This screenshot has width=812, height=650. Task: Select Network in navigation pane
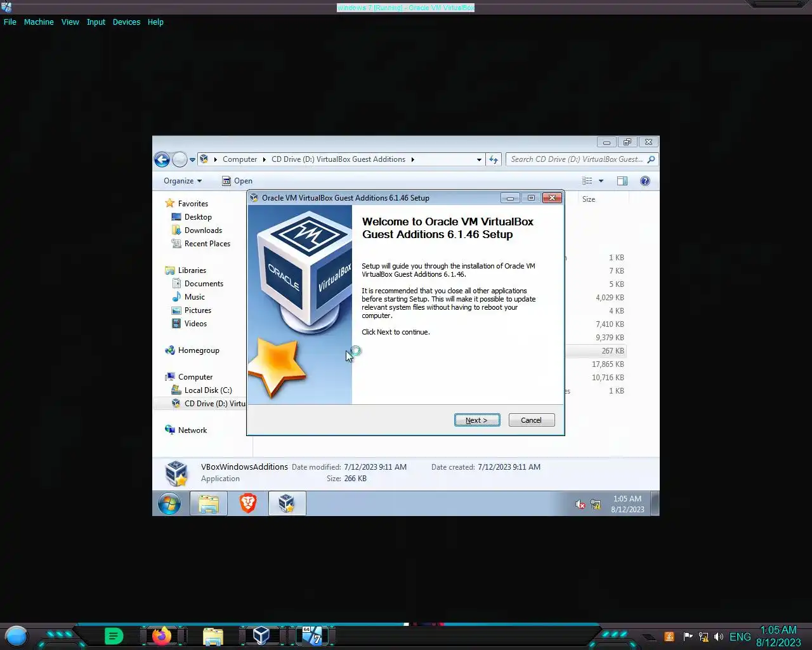coord(192,430)
